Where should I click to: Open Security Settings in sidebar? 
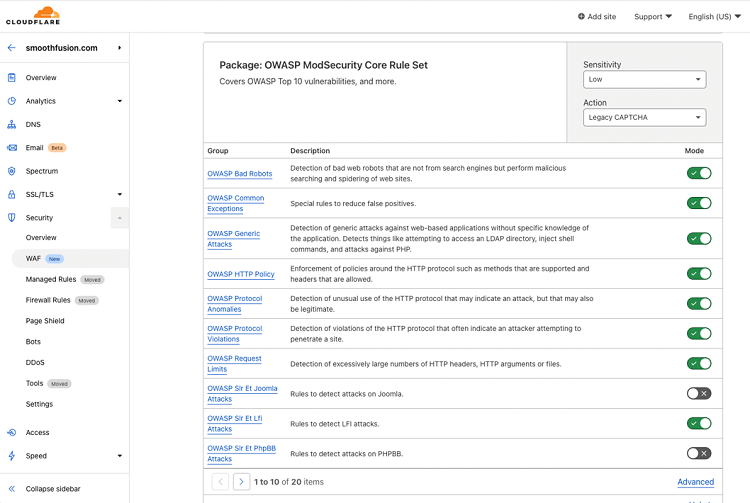coord(39,404)
